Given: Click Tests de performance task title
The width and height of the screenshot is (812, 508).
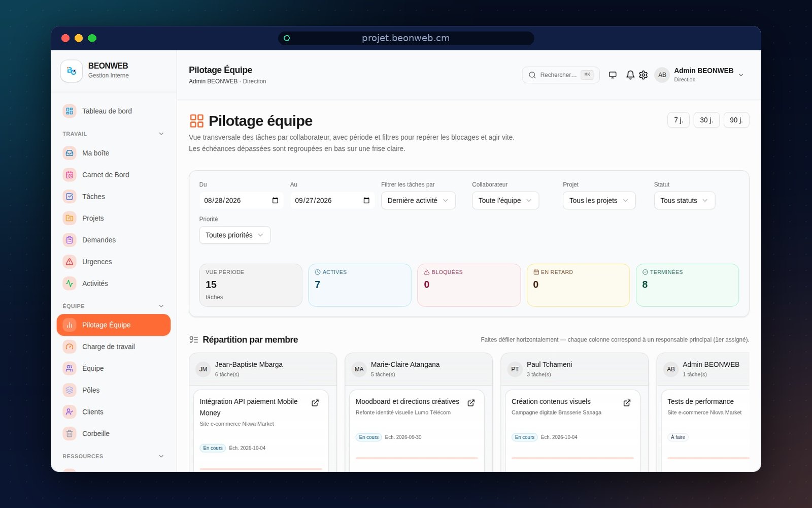Looking at the screenshot, I should point(700,401).
